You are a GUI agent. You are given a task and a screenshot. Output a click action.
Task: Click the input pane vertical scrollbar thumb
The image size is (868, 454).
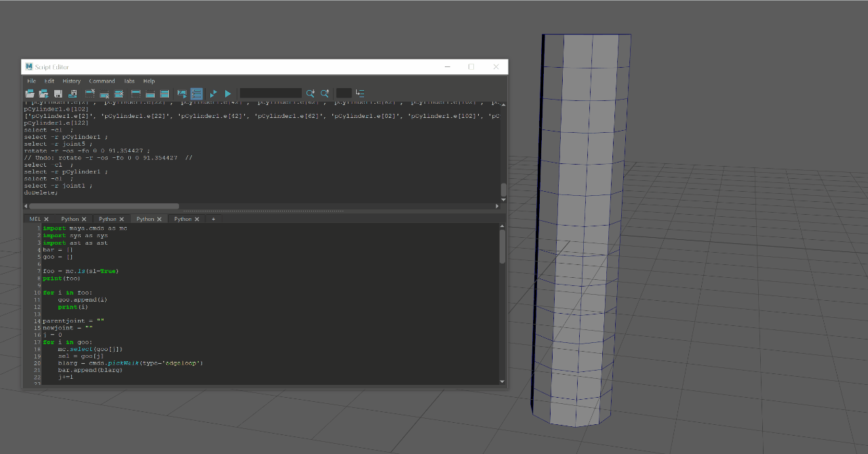[502, 246]
